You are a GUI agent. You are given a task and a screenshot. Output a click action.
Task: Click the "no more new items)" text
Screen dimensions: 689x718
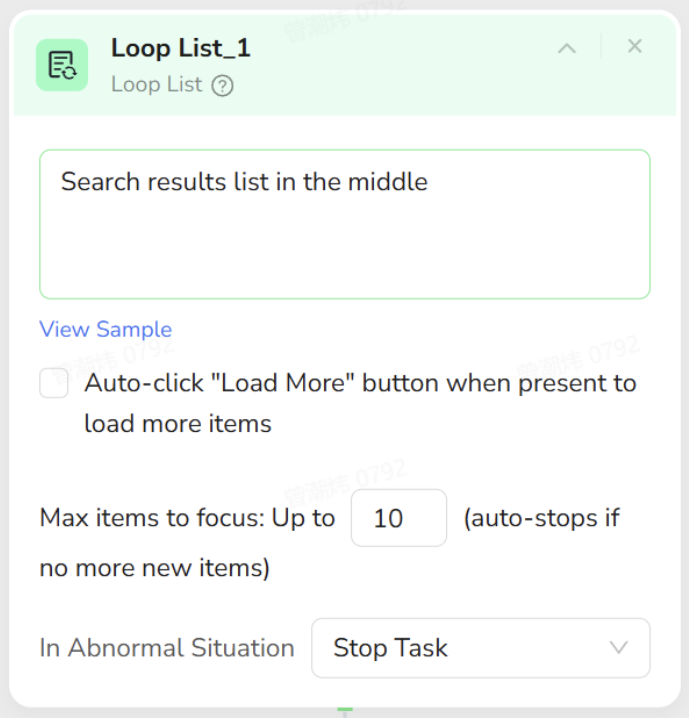click(155, 569)
